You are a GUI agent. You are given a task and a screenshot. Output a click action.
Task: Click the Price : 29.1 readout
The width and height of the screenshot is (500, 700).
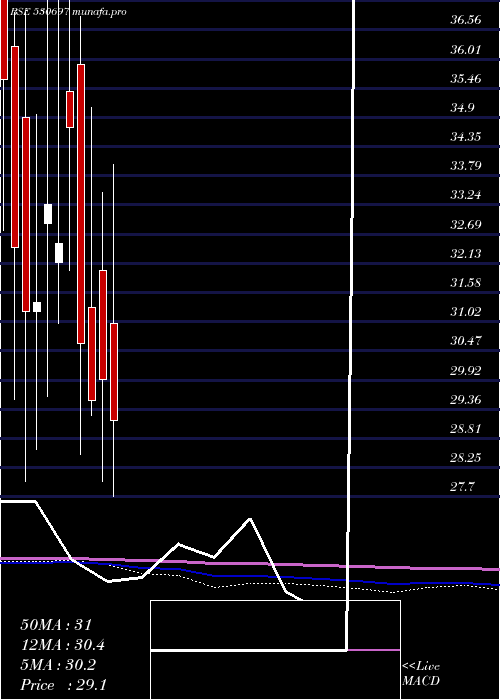[63, 685]
